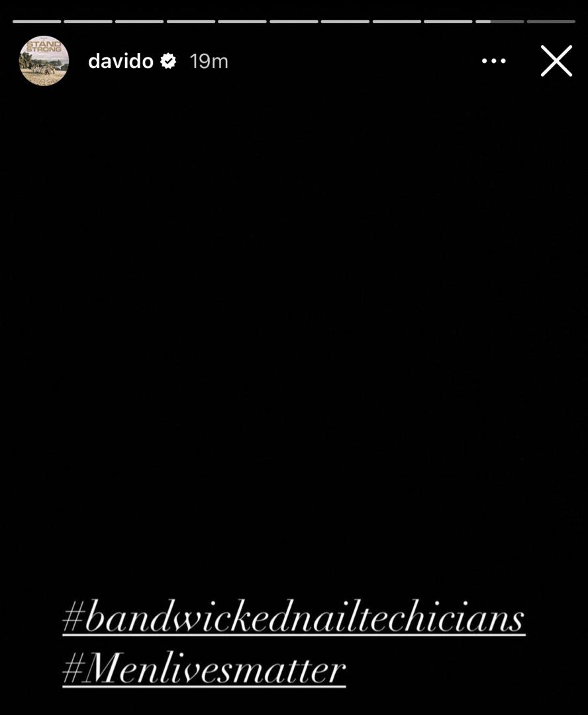This screenshot has height=715, width=588.
Task: Click the davido username
Action: (x=121, y=61)
